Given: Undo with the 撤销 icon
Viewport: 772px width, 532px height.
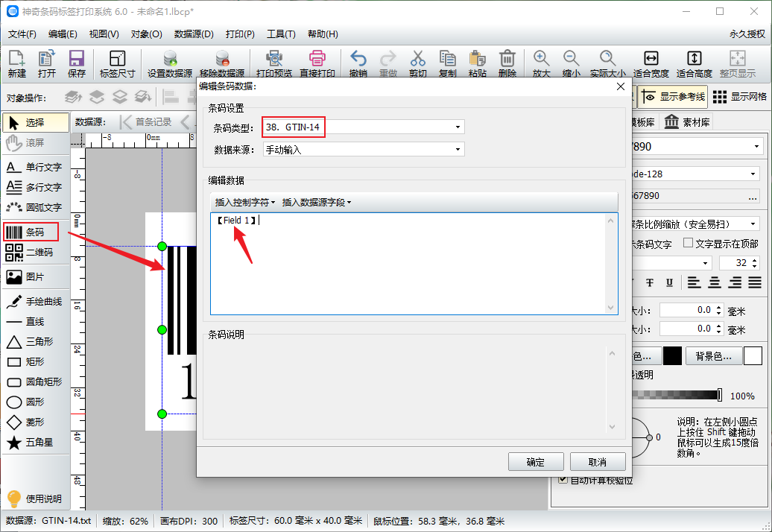Looking at the screenshot, I should click(358, 63).
